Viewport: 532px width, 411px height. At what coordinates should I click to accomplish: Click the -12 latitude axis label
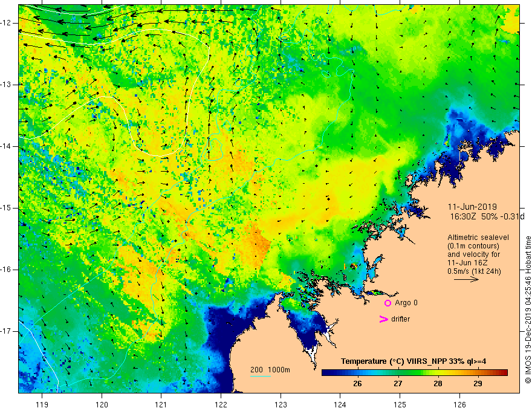pyautogui.click(x=6, y=23)
